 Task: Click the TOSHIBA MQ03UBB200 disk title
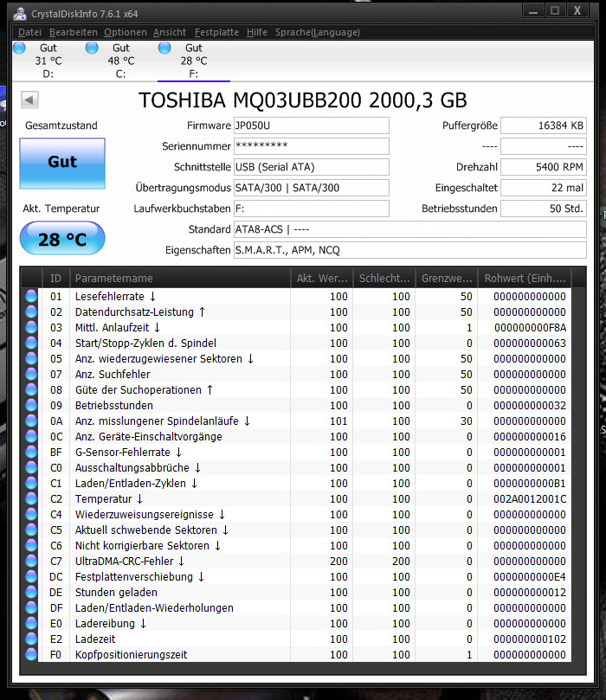pyautogui.click(x=302, y=100)
